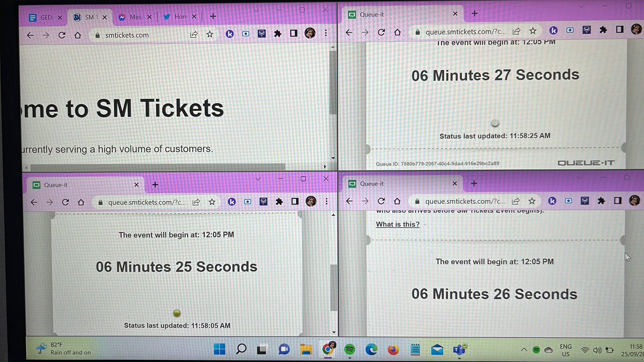Select Queue-it tab in 06 Minutes 26 Seconds window
This screenshot has width=644, height=362.
click(x=404, y=183)
